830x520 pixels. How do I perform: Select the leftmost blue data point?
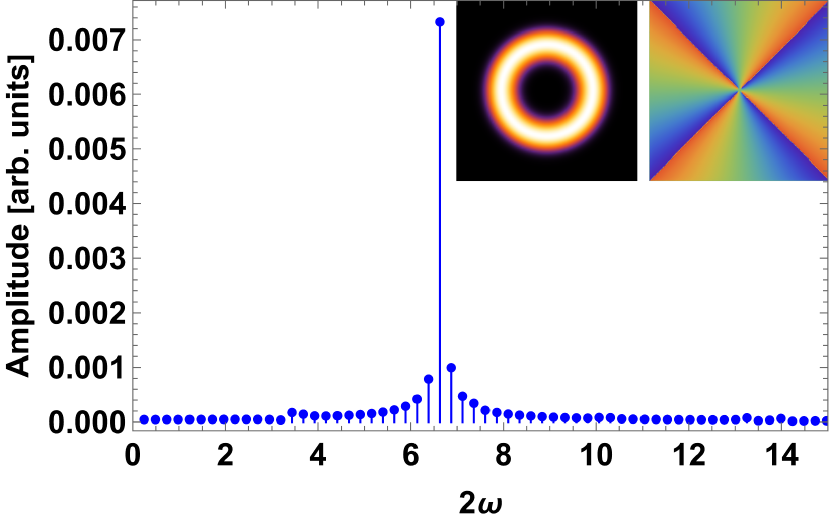click(144, 419)
